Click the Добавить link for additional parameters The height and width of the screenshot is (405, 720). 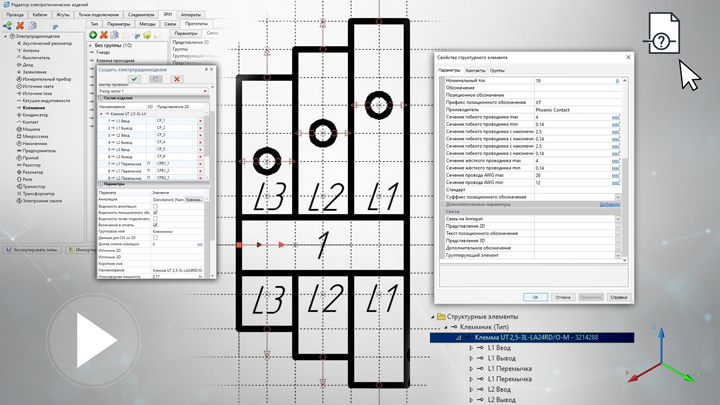click(x=609, y=204)
